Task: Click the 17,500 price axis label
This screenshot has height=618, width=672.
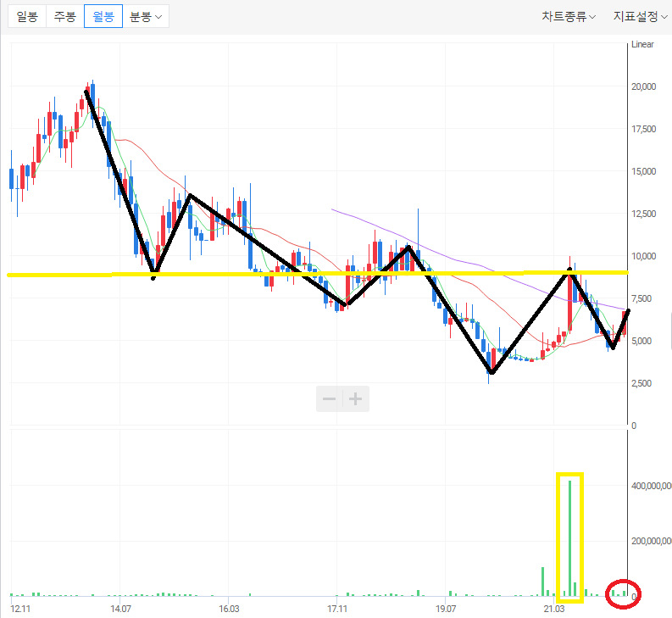Action: click(x=644, y=129)
